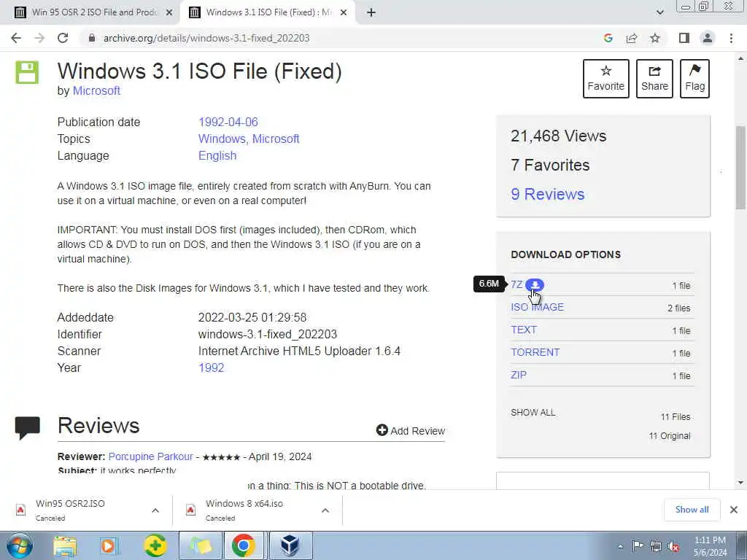The width and height of the screenshot is (747, 560).
Task: Open the Microsoft author link
Action: click(96, 90)
